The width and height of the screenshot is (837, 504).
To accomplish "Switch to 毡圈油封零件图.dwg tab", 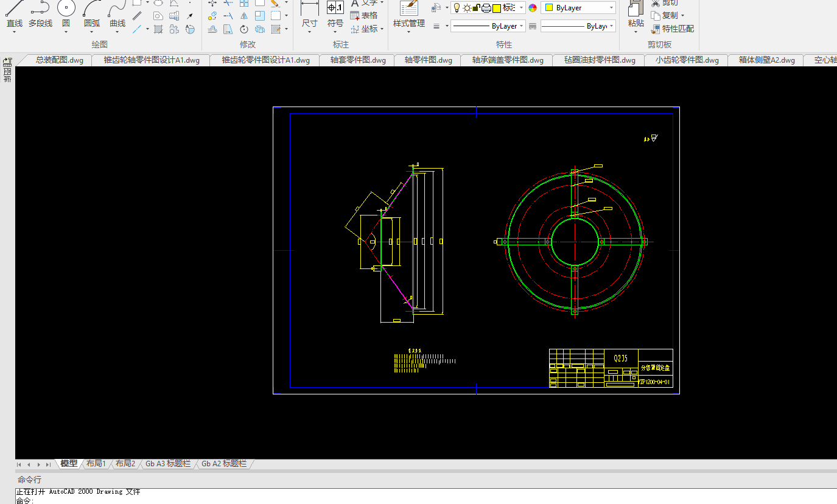I will tap(600, 60).
